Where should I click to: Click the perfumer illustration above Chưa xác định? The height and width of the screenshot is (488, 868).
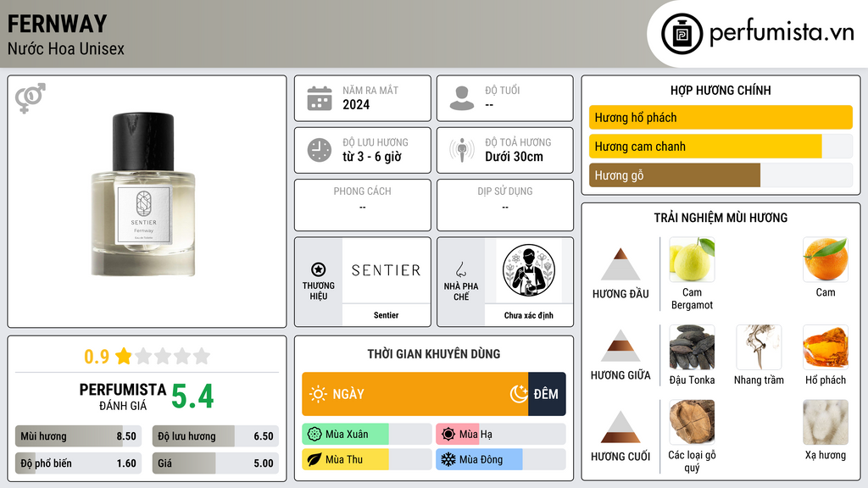coord(529,270)
